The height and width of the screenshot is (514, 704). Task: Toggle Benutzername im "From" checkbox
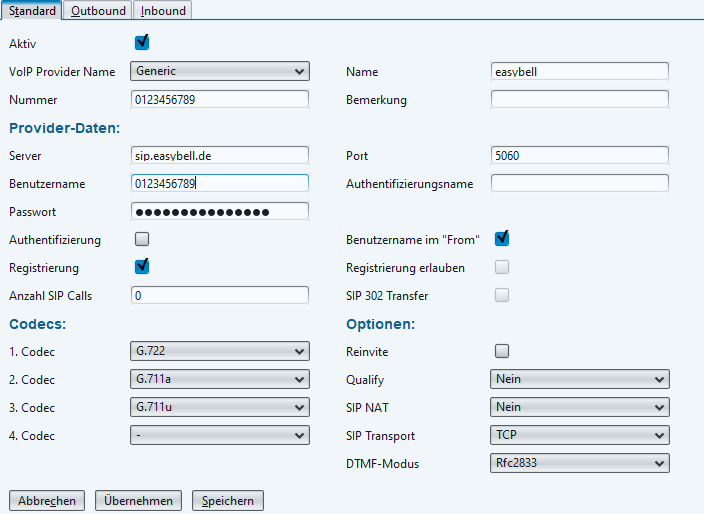[502, 239]
